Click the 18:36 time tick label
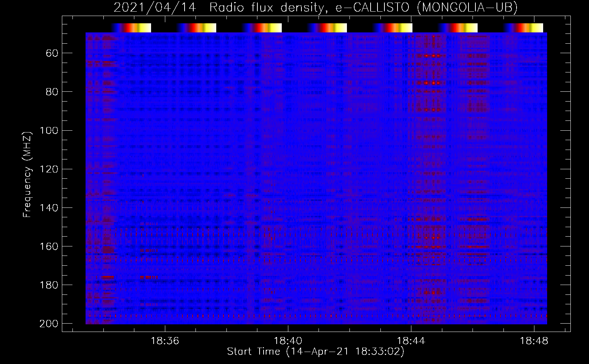 (x=165, y=341)
